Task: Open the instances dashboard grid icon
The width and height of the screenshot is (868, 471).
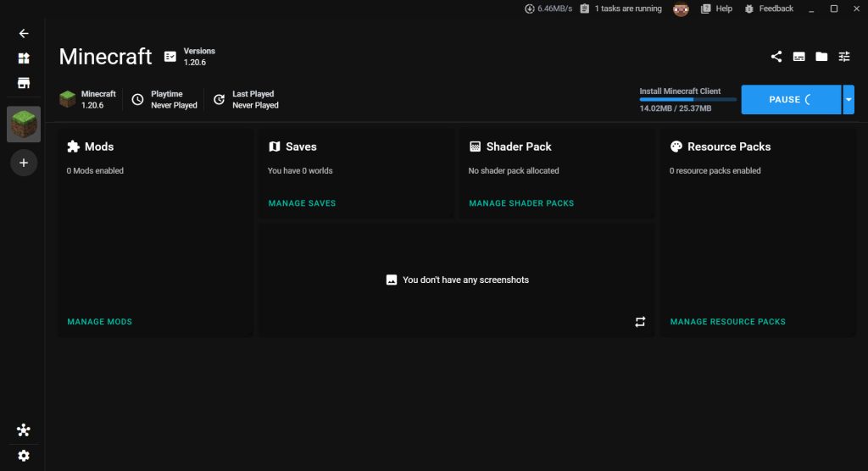Action: pyautogui.click(x=23, y=58)
